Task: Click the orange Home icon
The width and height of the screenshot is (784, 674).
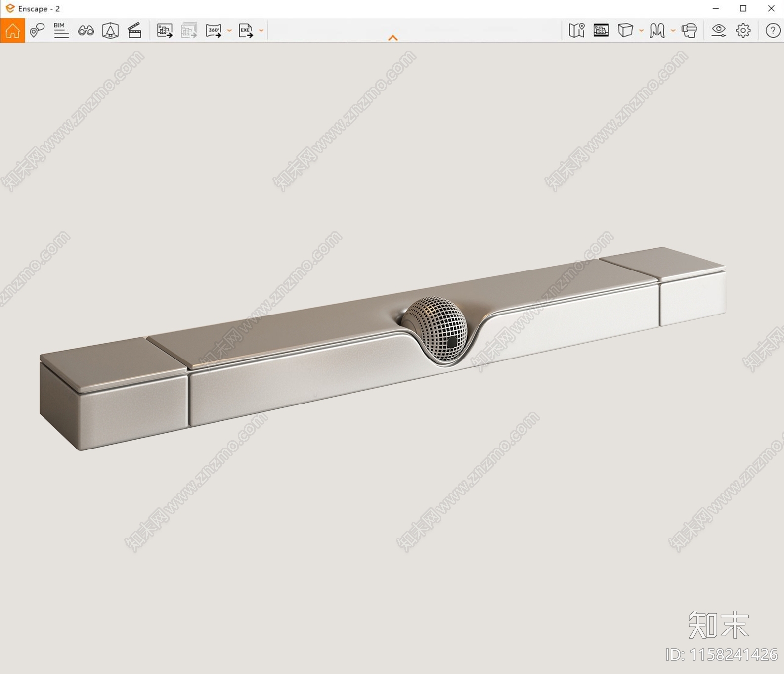Action: click(x=12, y=31)
